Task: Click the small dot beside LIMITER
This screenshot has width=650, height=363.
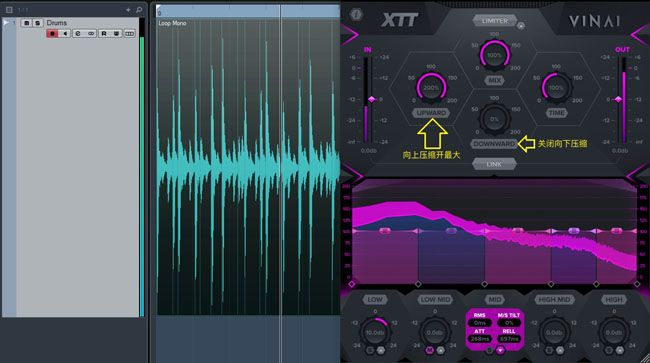Action: [x=521, y=26]
